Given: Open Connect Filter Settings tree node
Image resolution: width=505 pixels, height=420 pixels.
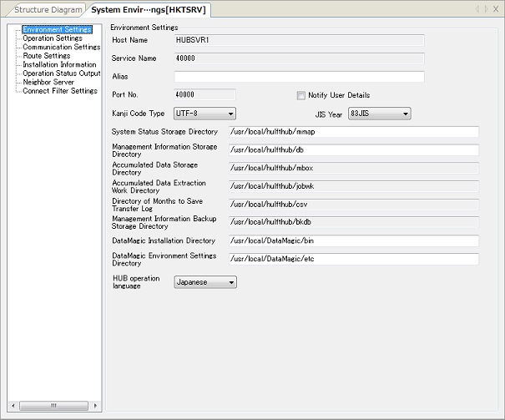Looking at the screenshot, I should pos(60,91).
